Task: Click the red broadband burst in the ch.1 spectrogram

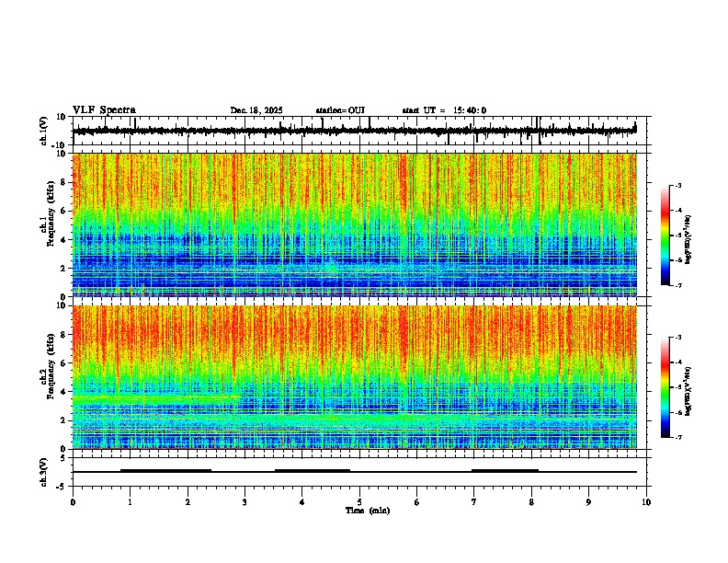Action: point(403,183)
